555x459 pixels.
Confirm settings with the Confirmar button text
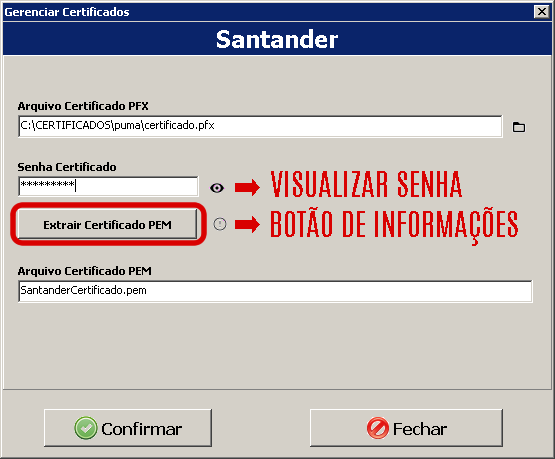142,429
